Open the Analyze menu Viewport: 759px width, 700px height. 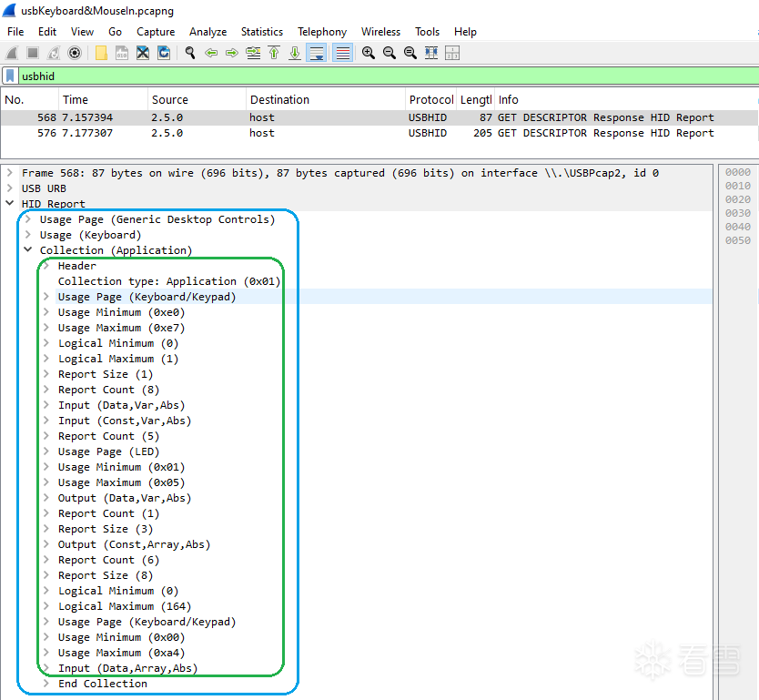click(x=207, y=32)
